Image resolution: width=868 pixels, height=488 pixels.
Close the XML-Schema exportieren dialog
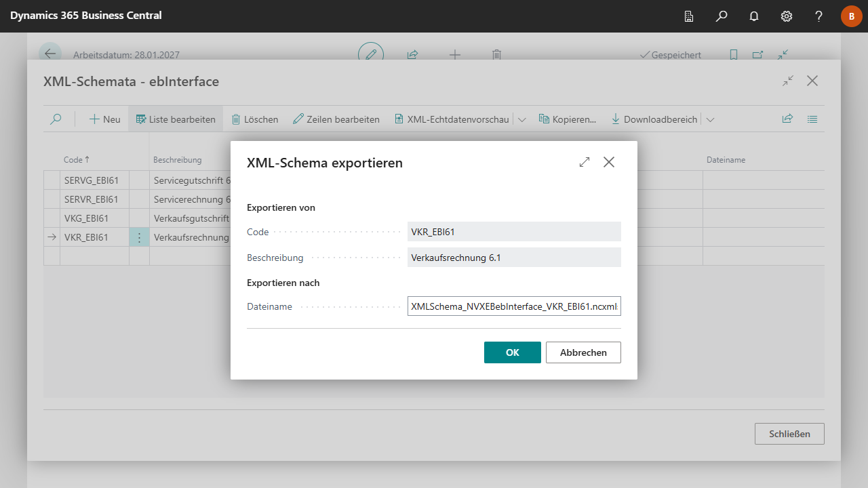tap(609, 163)
